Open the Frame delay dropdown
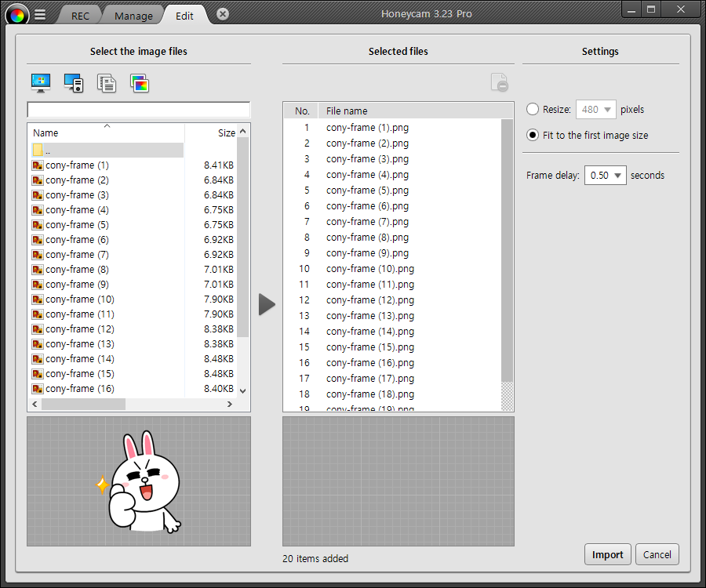This screenshot has height=588, width=706. point(606,176)
